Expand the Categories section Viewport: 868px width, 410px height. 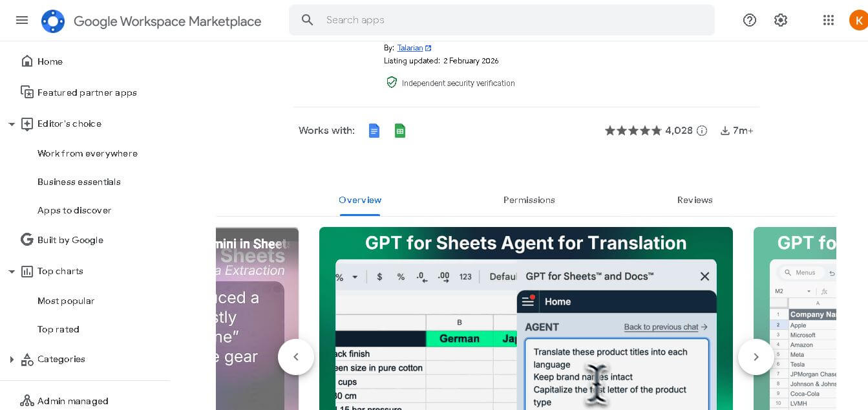pos(12,359)
